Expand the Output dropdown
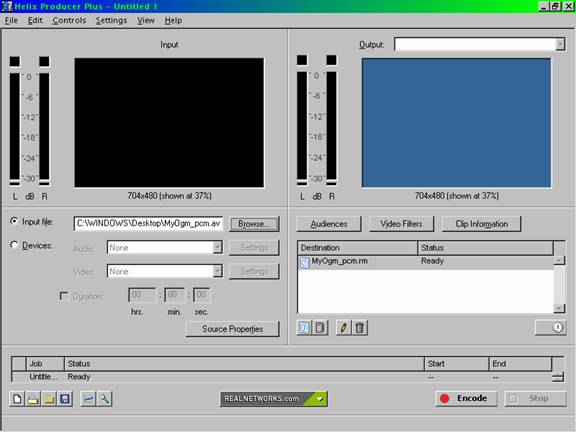Screen dimensions: 576x432 coord(559,44)
